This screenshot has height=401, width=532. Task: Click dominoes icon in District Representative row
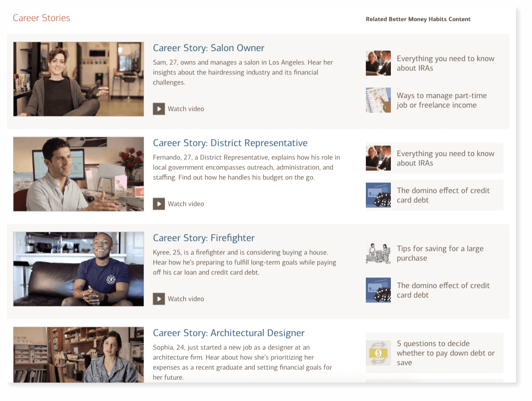tap(378, 195)
